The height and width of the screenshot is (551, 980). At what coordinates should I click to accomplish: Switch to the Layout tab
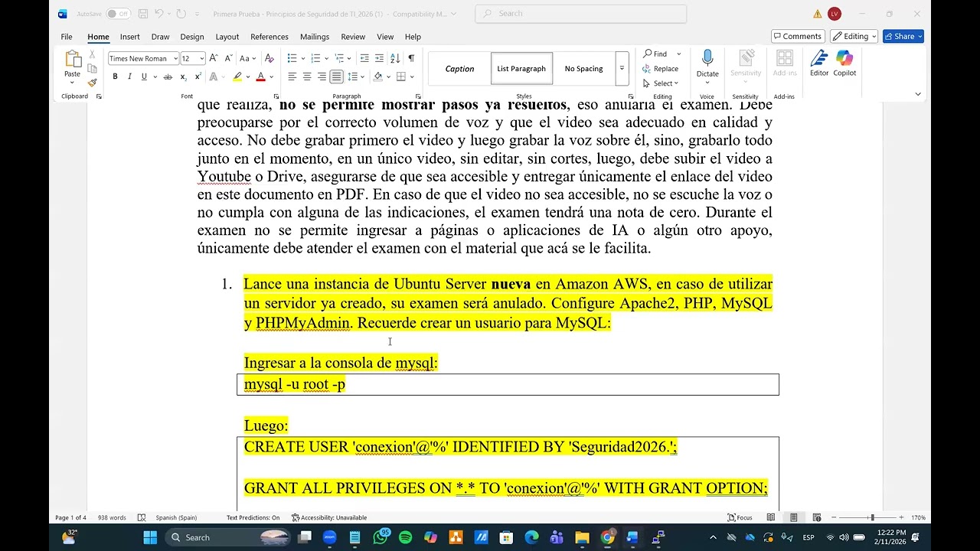tap(227, 37)
